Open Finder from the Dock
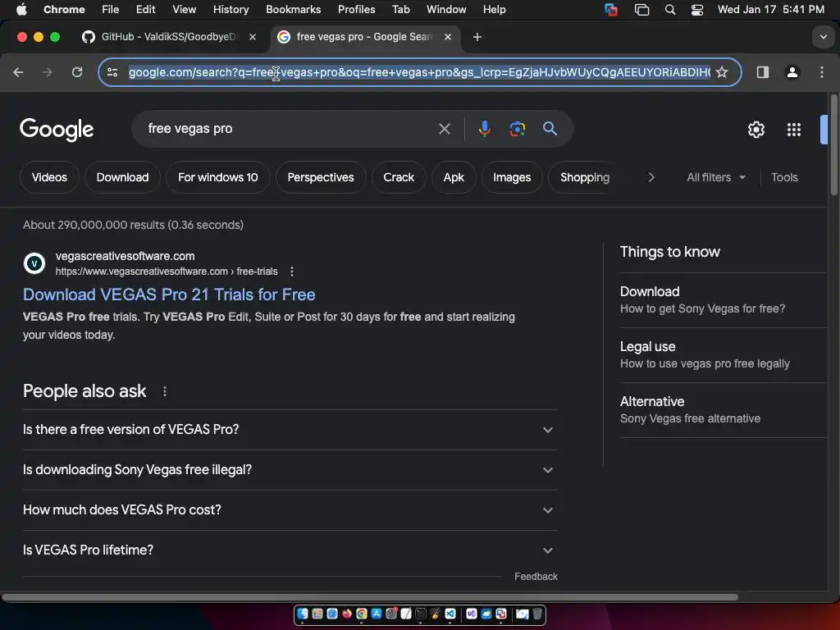840x630 pixels. [303, 614]
